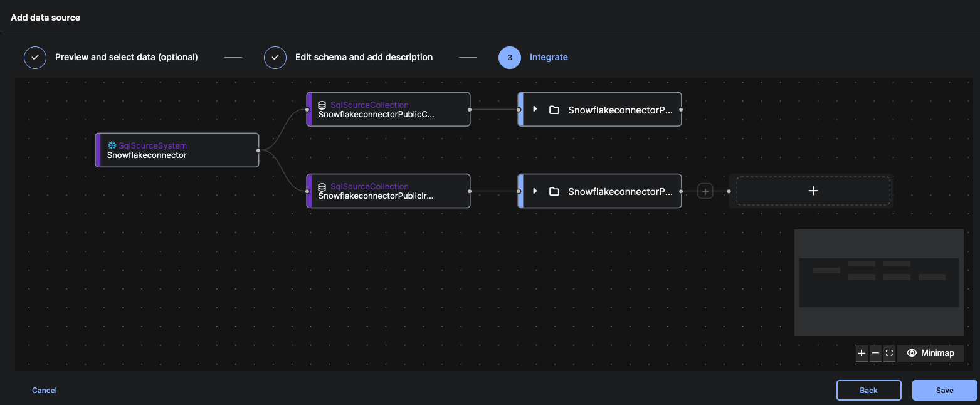Screen dimensions: 980x405
Task: Zoom out of the canvas with minus control
Action: click(x=875, y=354)
